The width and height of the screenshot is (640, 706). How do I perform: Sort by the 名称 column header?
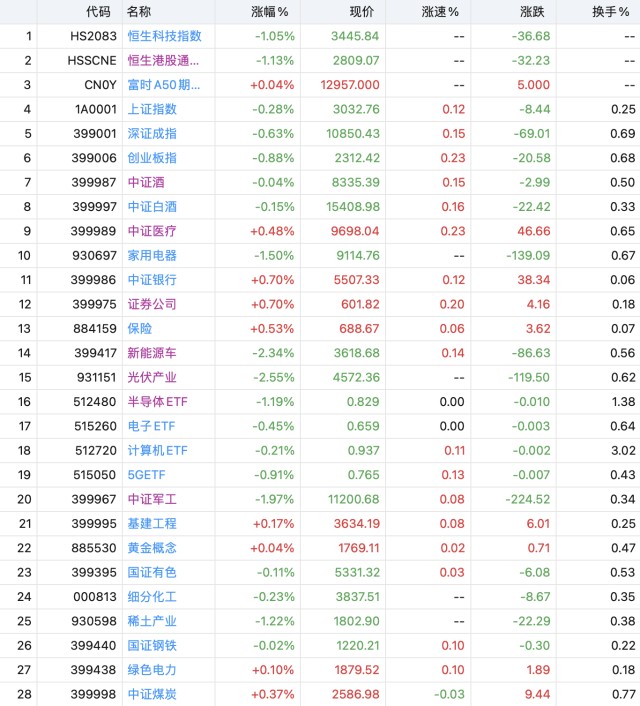[139, 12]
